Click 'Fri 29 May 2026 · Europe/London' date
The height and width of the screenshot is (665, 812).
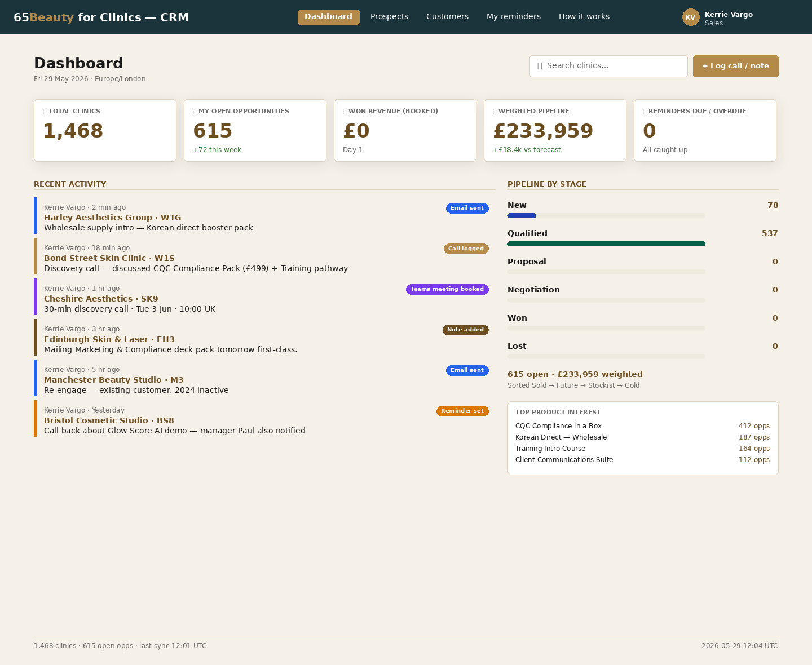coord(90,79)
